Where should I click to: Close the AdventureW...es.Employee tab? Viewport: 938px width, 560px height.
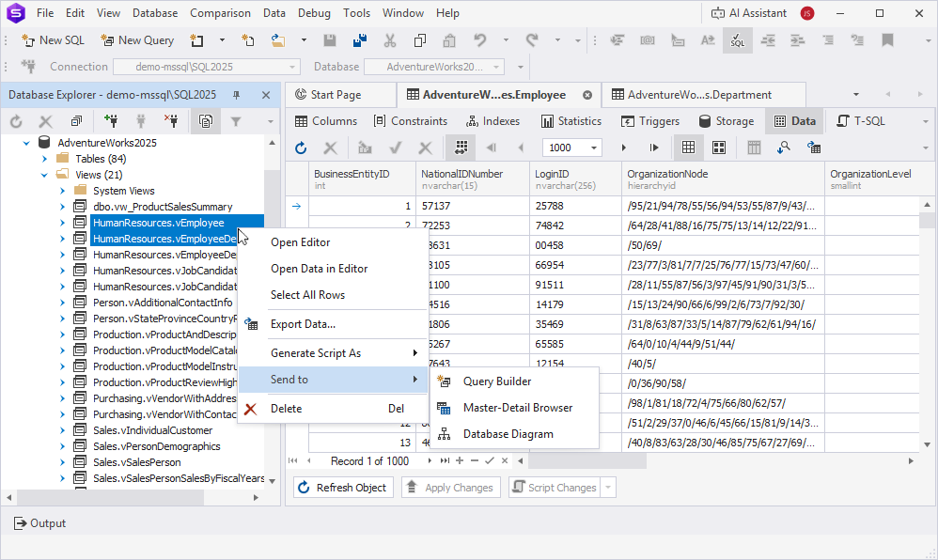point(587,95)
